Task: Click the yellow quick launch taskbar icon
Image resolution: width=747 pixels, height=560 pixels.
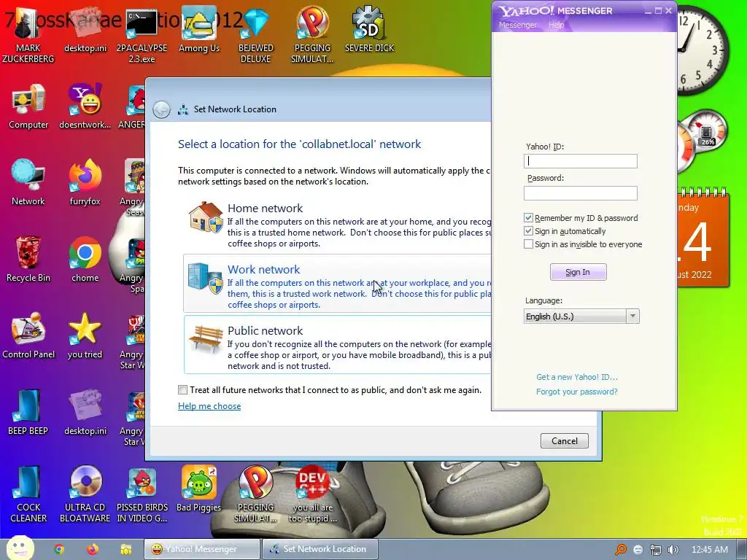Action: [x=125, y=549]
